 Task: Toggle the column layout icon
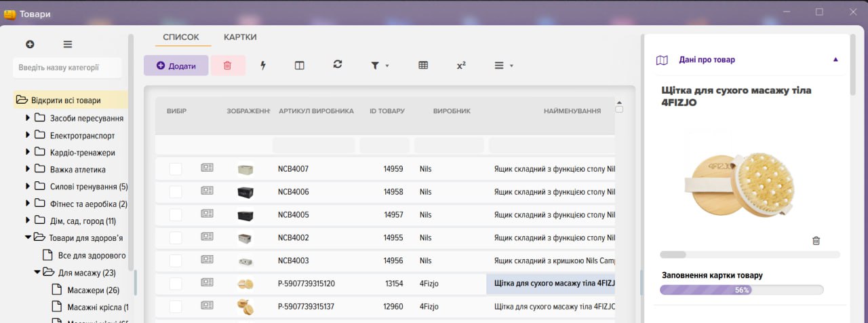(x=299, y=66)
